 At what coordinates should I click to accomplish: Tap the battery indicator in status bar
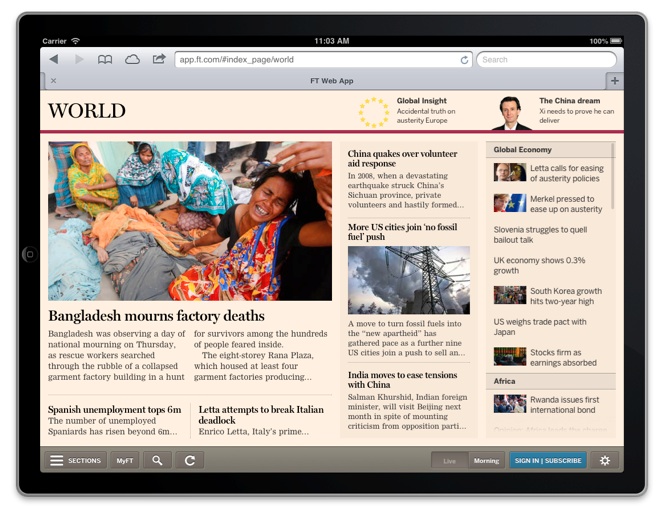click(x=616, y=41)
